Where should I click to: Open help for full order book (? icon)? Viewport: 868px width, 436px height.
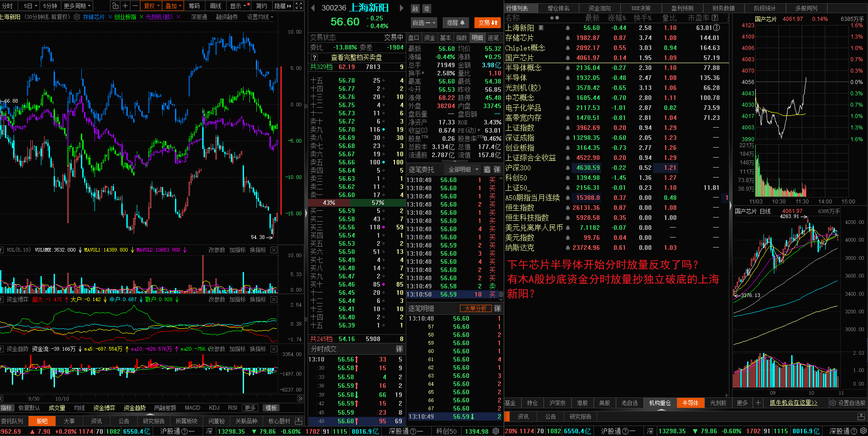[x=314, y=58]
